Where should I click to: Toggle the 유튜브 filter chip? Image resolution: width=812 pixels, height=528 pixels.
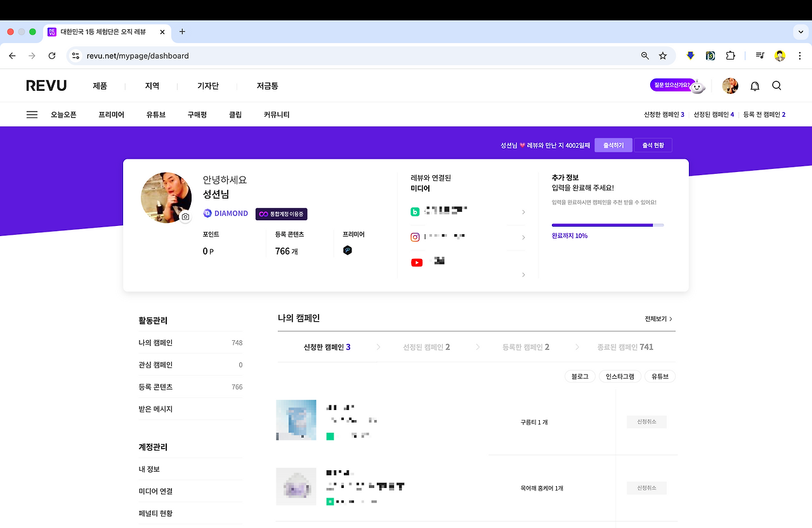tap(660, 376)
